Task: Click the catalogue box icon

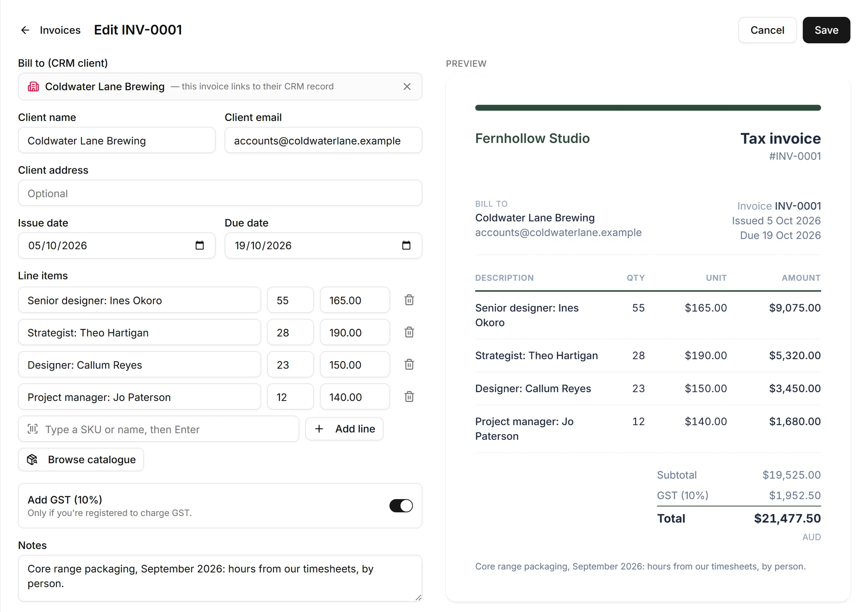Action: coord(33,459)
